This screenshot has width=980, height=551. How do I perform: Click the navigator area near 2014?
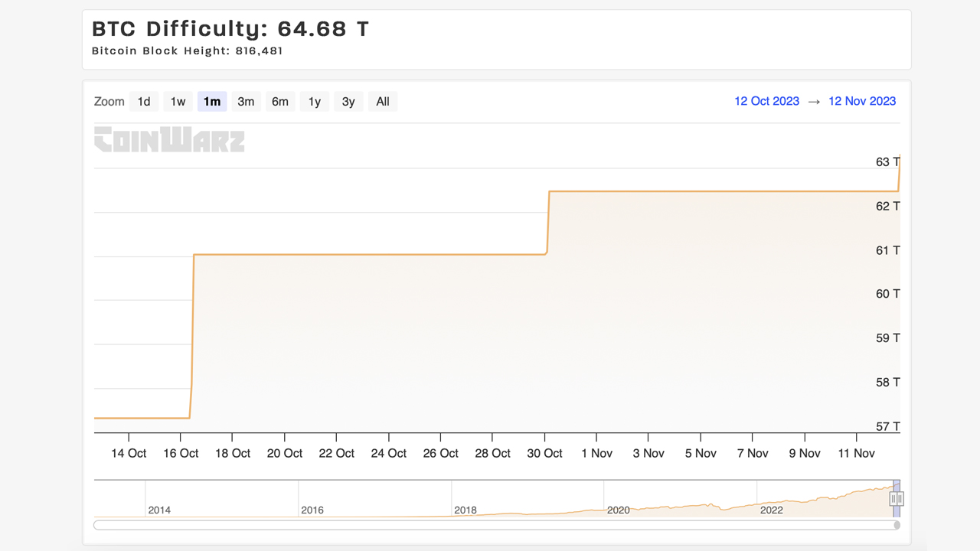point(159,501)
